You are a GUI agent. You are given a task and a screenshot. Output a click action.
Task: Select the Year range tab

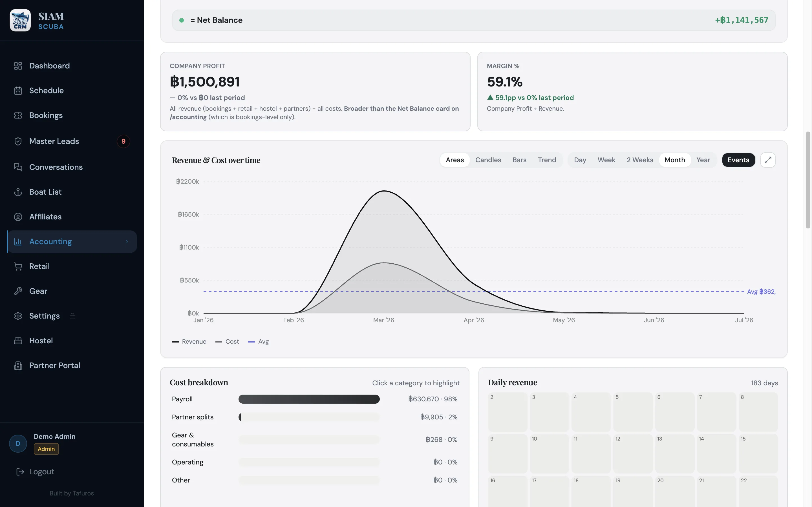(703, 160)
